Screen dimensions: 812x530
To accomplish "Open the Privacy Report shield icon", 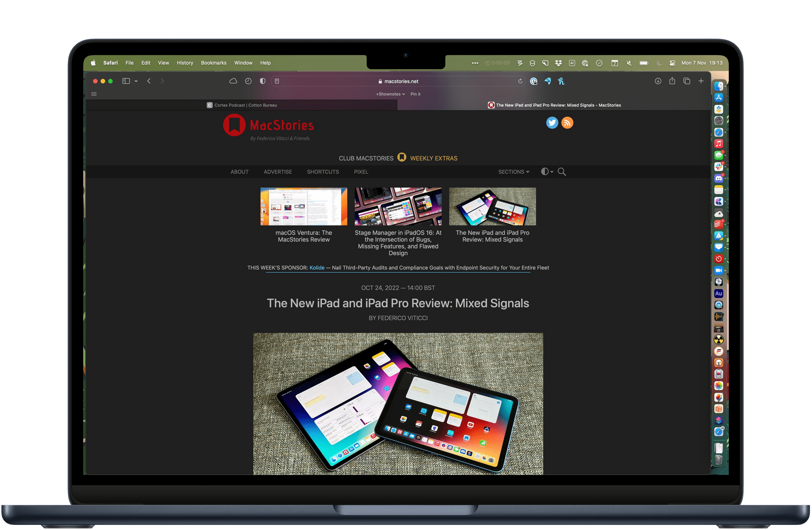I will (x=262, y=81).
